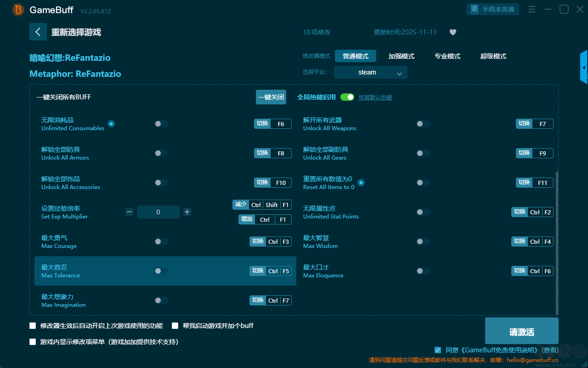Click the Ctrl F2 hotkey for Unlimited Stat Points
The width and height of the screenshot is (588, 368).
[532, 212]
